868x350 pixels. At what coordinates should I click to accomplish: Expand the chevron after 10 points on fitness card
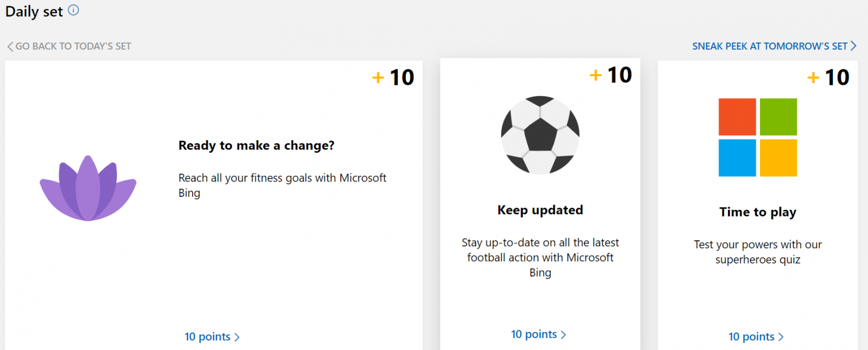click(x=238, y=336)
